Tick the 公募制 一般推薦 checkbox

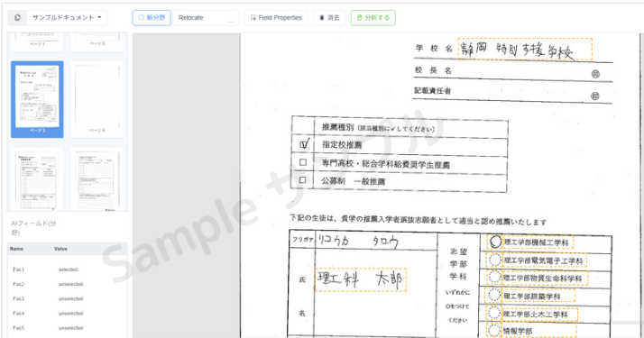pos(303,179)
